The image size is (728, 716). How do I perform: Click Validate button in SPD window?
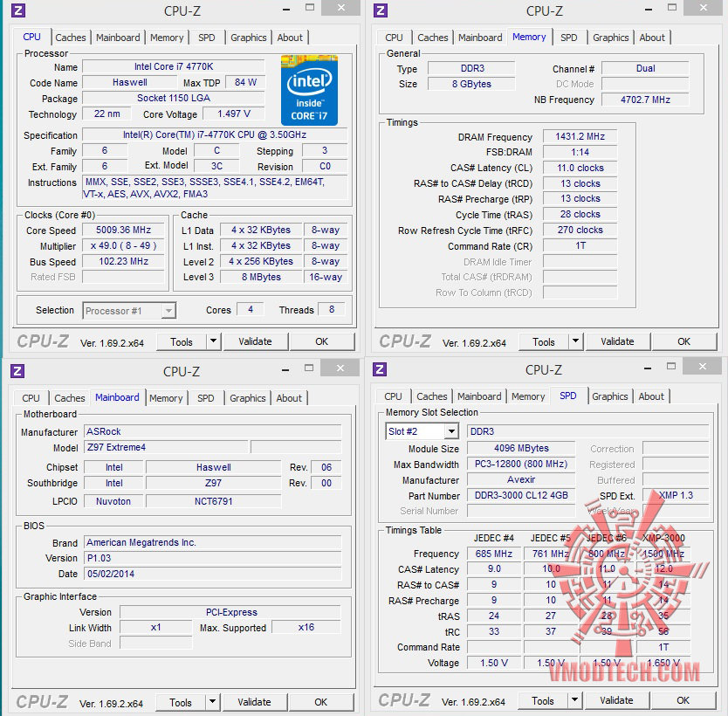616,700
